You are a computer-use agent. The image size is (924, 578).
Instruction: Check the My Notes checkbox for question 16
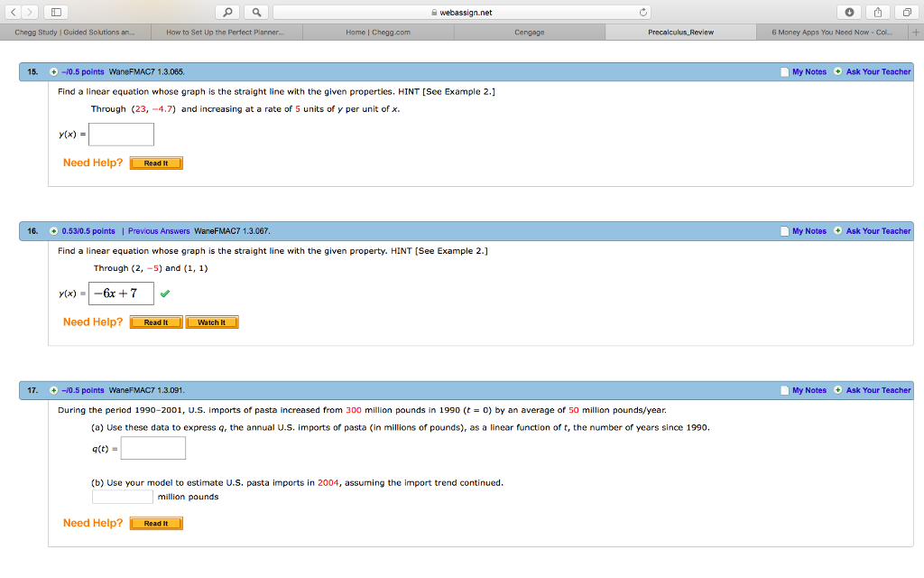(x=783, y=231)
